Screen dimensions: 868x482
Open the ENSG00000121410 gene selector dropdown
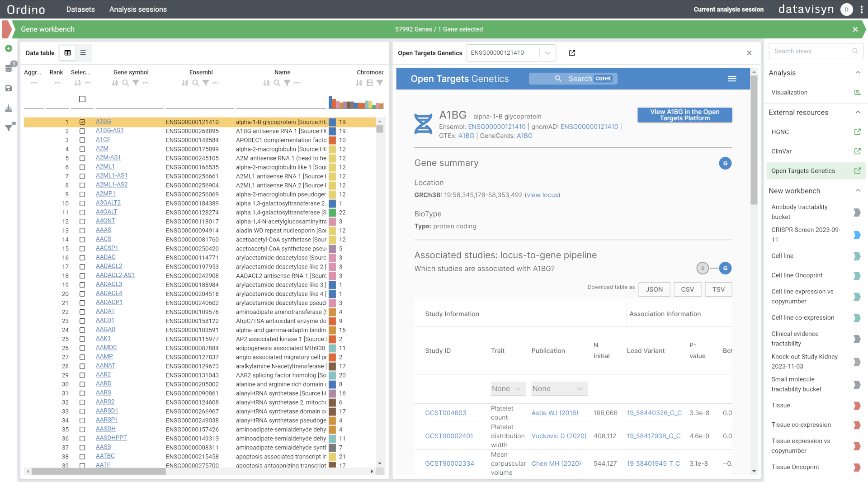(x=511, y=53)
